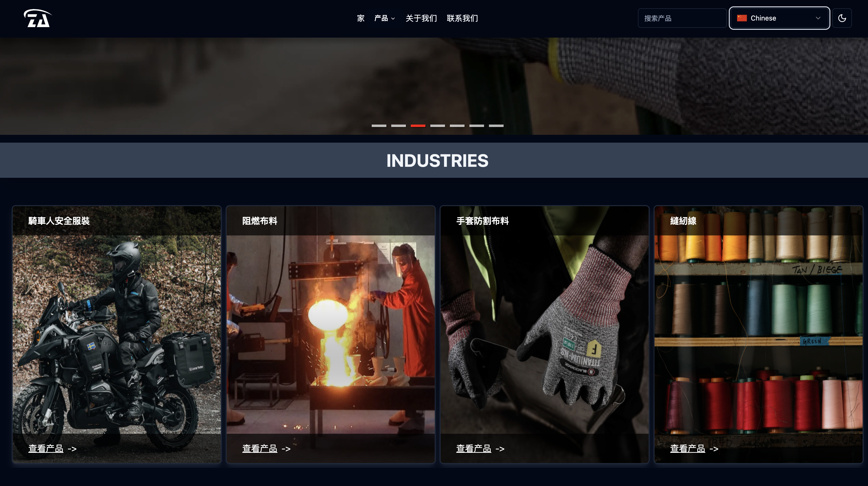Click the Chinese flag icon in language selector
This screenshot has width=868, height=486.
click(742, 18)
